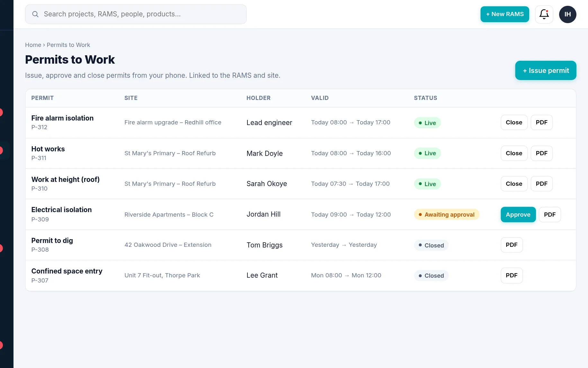Image resolution: width=588 pixels, height=368 pixels.
Task: Click the Live status of P-310
Action: 427,184
